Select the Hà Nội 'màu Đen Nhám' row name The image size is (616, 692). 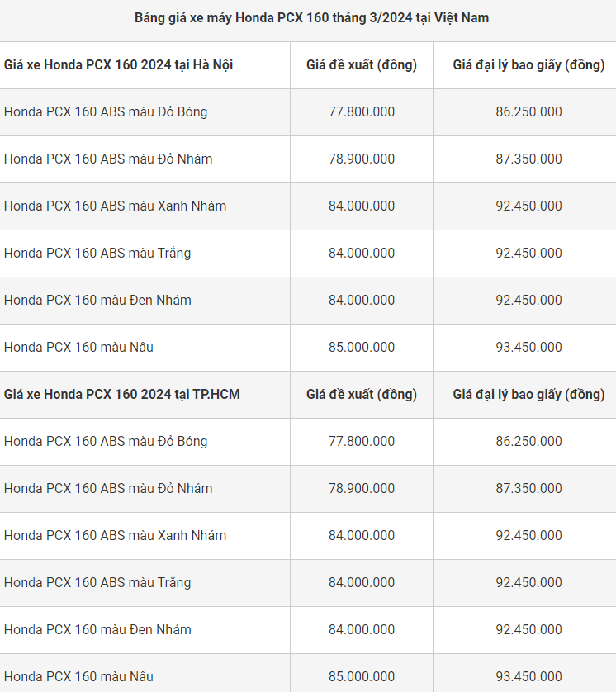[97, 300]
